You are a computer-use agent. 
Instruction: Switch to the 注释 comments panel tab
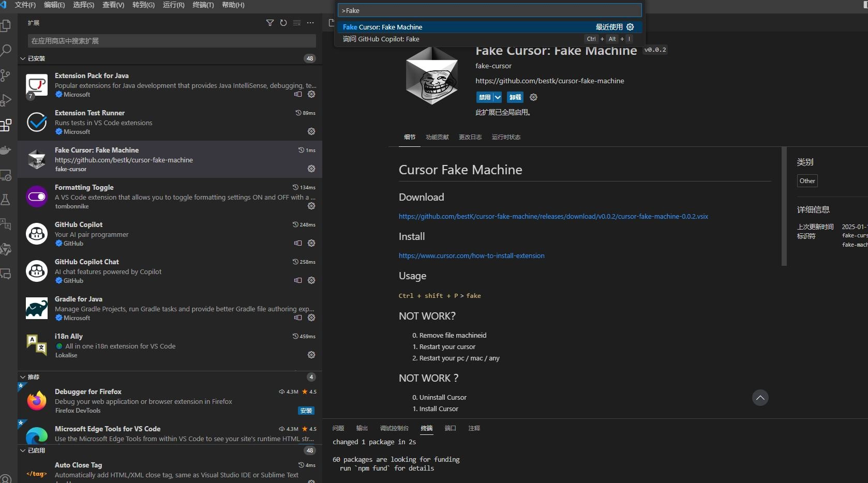(474, 428)
